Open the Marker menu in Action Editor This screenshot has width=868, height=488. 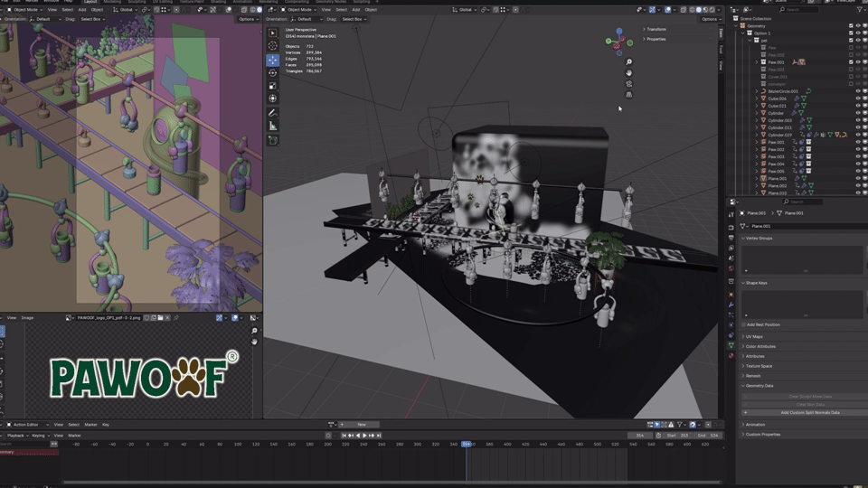[x=90, y=425]
